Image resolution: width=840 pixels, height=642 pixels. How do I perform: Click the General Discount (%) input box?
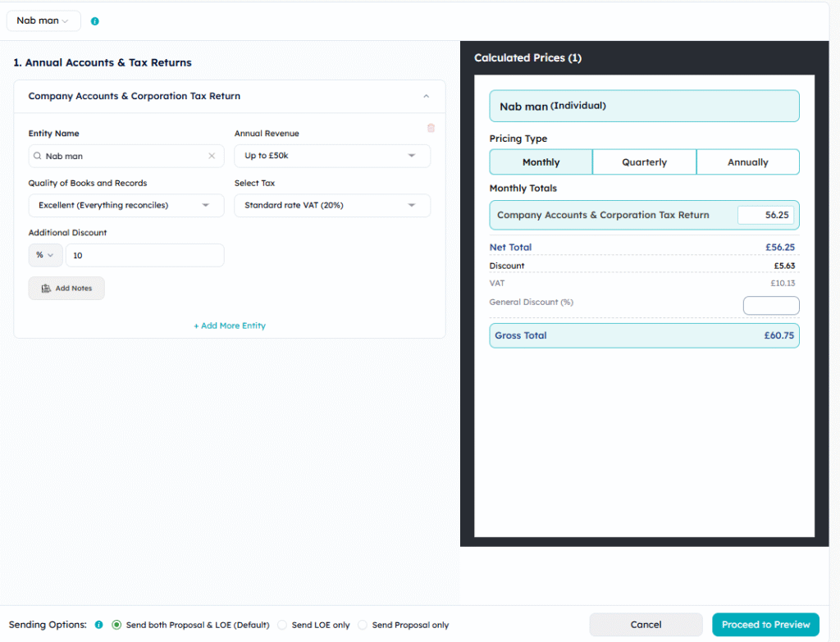coord(770,306)
